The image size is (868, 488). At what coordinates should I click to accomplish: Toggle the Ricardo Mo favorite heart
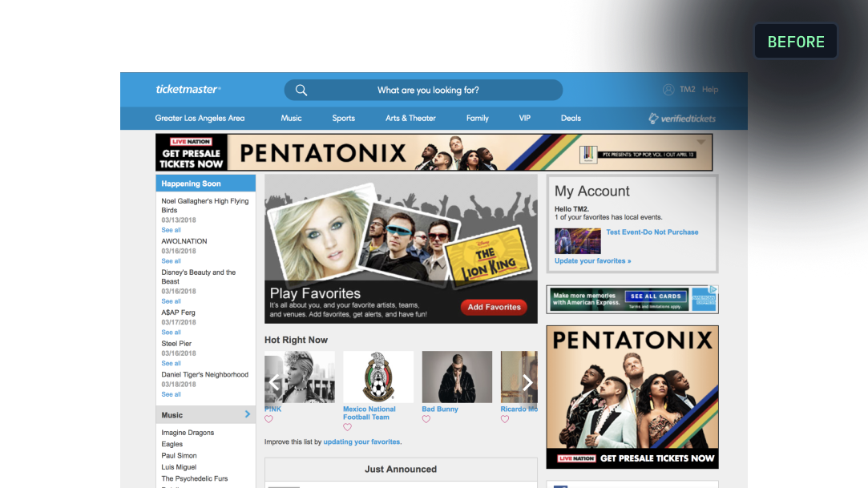pos(505,419)
